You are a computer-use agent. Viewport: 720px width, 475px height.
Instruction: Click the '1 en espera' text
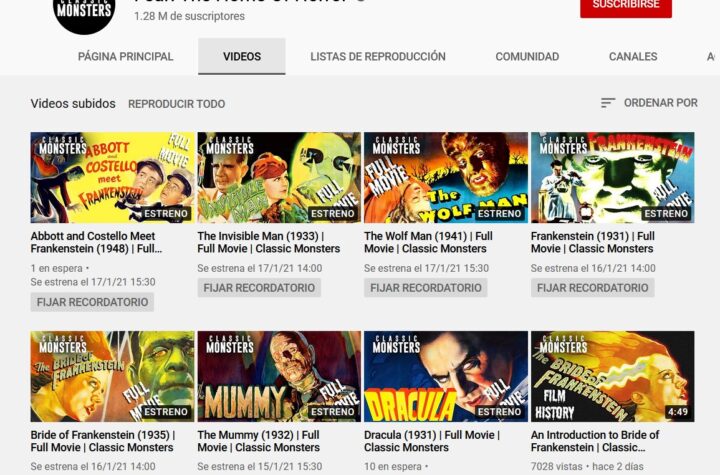pos(56,268)
